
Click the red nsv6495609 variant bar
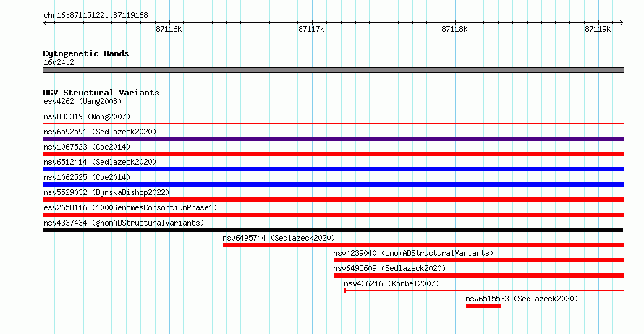point(478,275)
